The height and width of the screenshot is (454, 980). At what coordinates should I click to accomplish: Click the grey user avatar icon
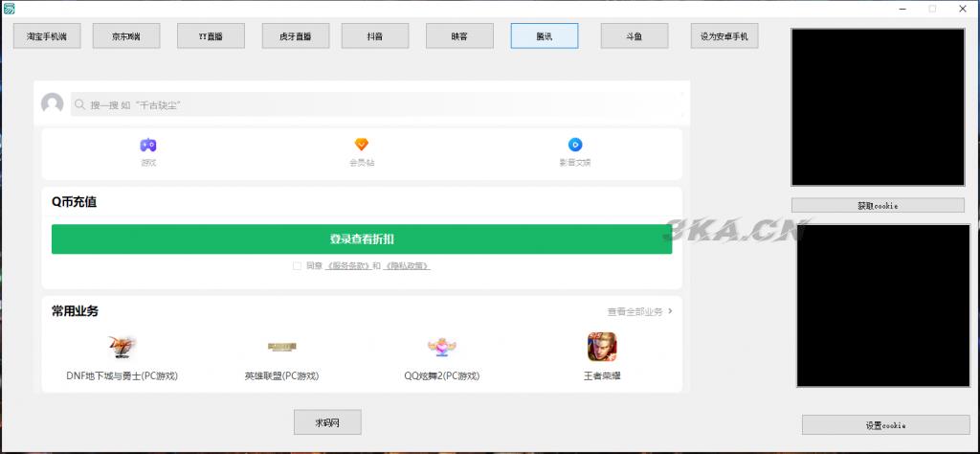(x=52, y=103)
